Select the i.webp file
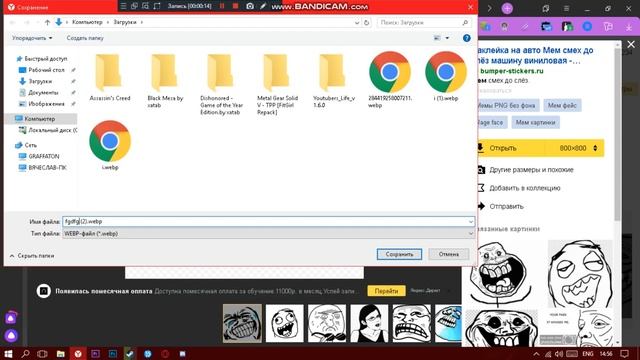640x360 pixels. click(x=110, y=145)
